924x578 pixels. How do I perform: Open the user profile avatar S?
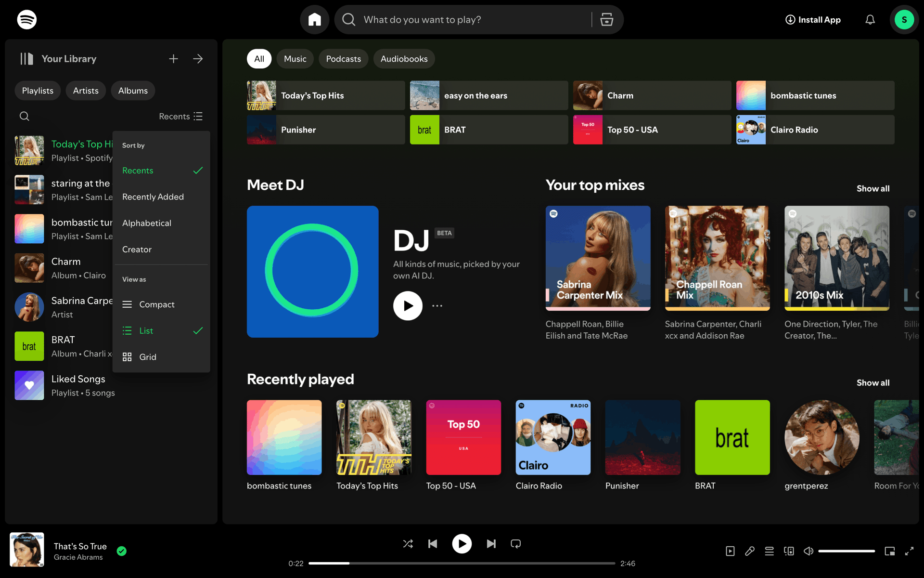(x=904, y=20)
